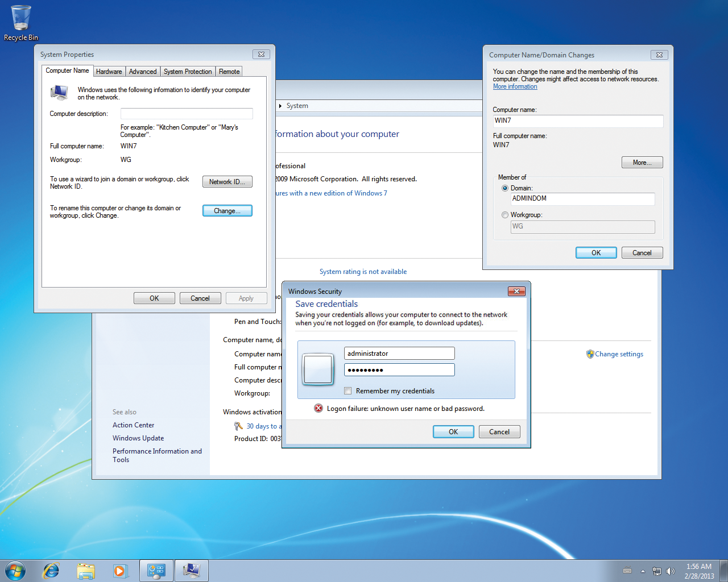Open Windows Explorer folder taskbar icon
The width and height of the screenshot is (728, 582).
coord(86,571)
